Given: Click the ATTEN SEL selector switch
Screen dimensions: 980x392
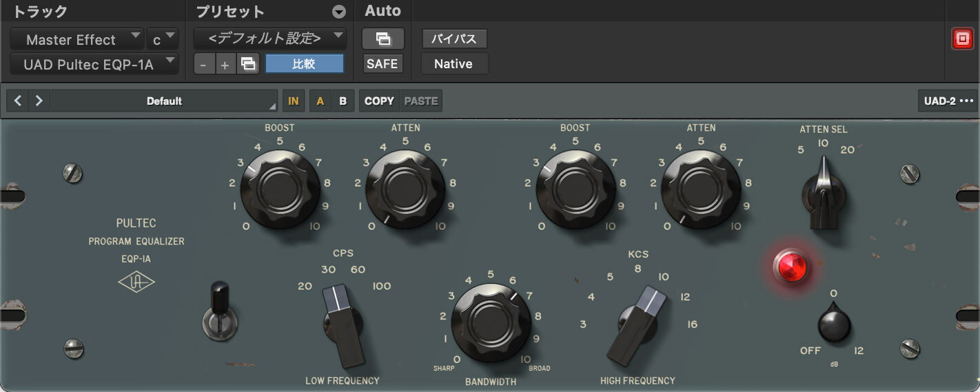Looking at the screenshot, I should point(823,193).
